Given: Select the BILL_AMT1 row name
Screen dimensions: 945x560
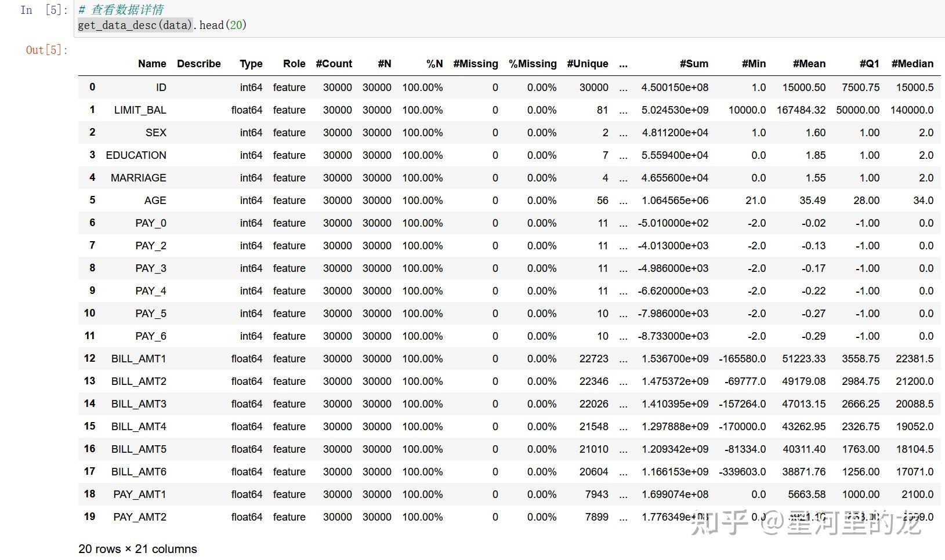Looking at the screenshot, I should pyautogui.click(x=139, y=359).
